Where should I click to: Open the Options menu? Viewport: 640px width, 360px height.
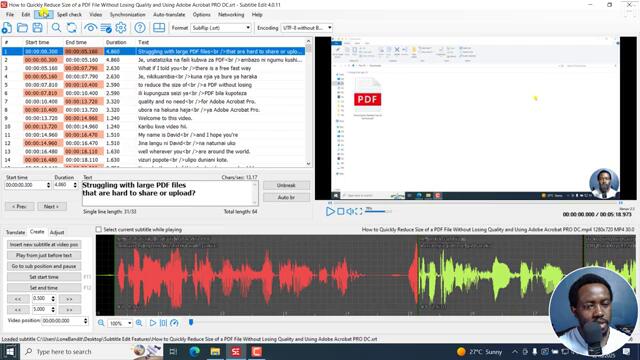(202, 14)
